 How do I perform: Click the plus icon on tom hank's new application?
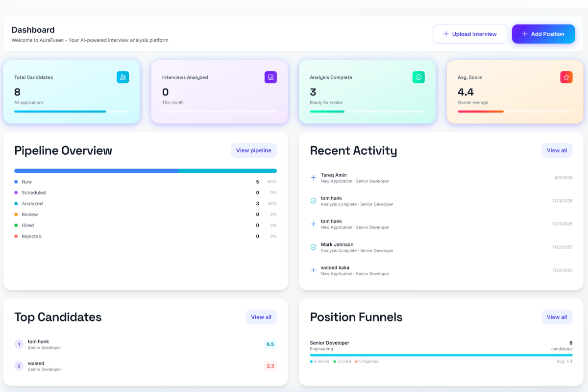tap(313, 224)
